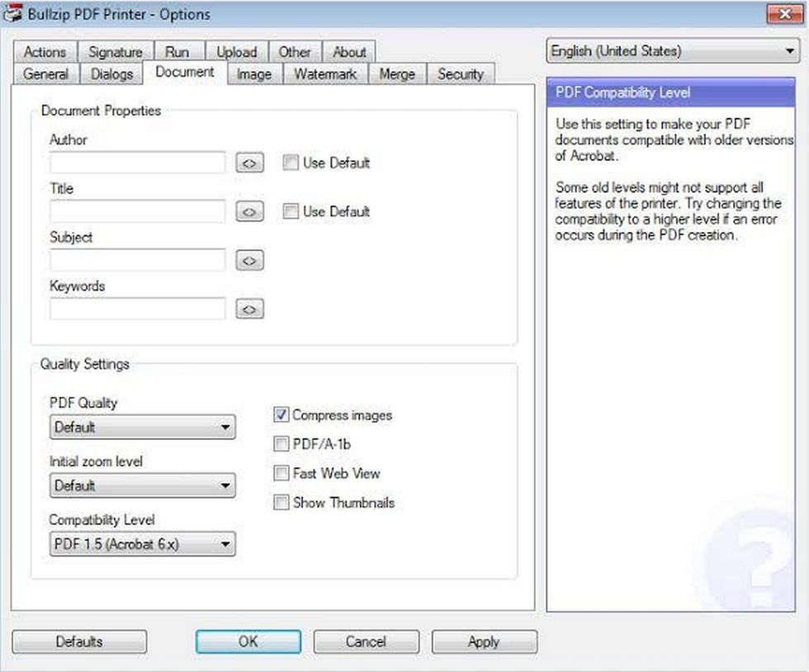The width and height of the screenshot is (809, 672).
Task: Click in the Title text field
Action: point(138,211)
